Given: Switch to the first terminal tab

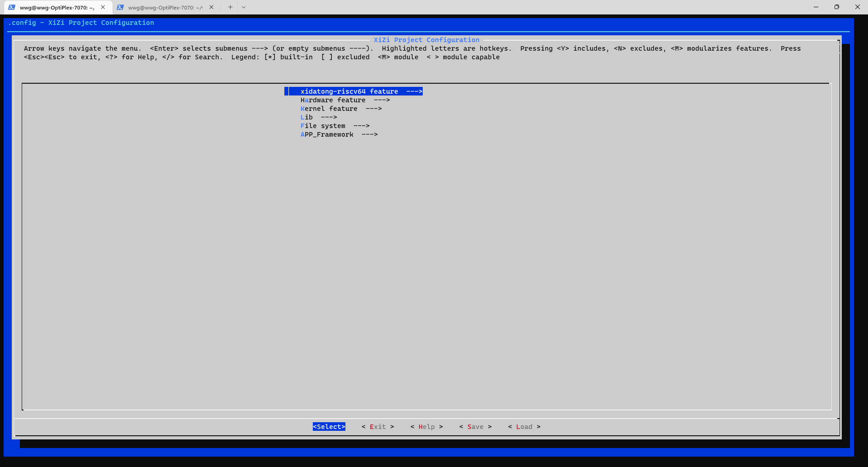Looking at the screenshot, I should [57, 7].
